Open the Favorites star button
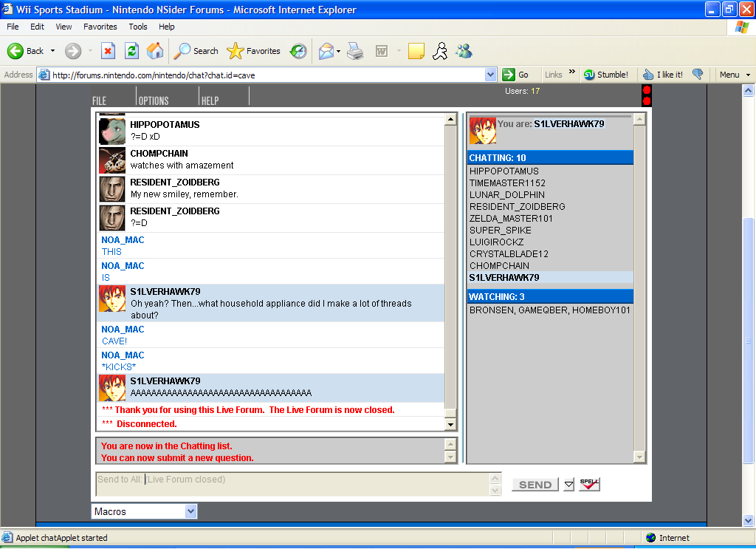 [x=253, y=51]
